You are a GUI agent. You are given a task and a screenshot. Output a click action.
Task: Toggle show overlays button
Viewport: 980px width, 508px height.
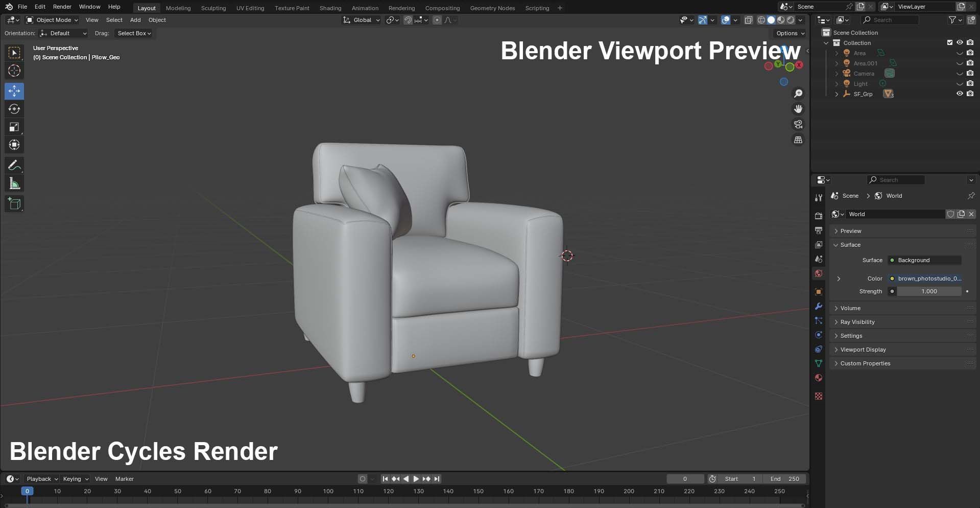[x=726, y=20]
